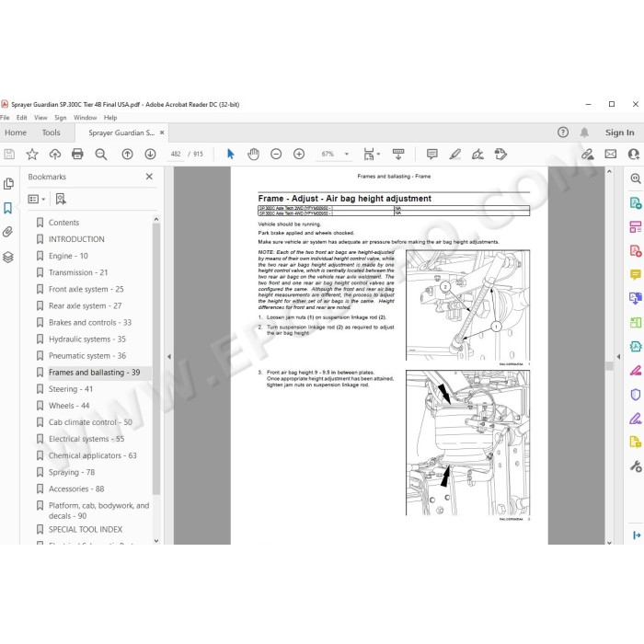Share a link to the file

(587, 154)
